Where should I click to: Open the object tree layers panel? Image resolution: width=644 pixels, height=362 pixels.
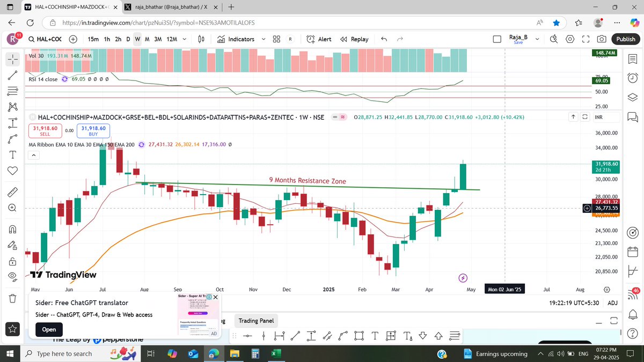click(x=632, y=98)
